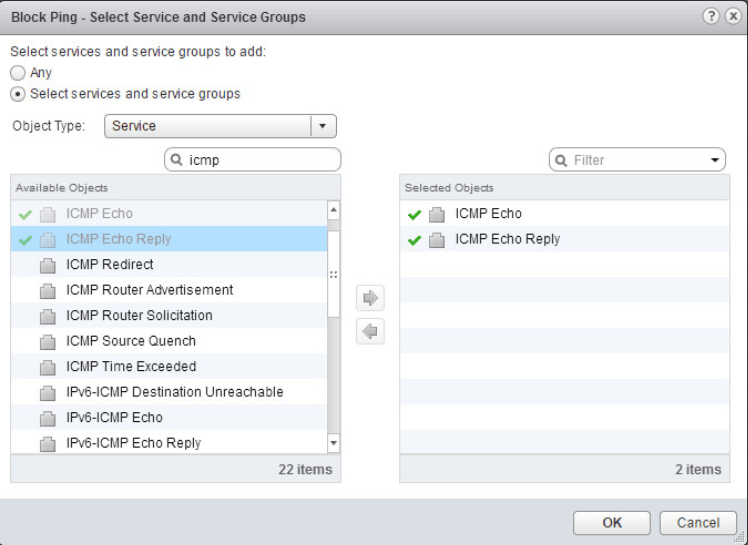Select the Any radio button
This screenshot has height=545, width=748.
18,73
